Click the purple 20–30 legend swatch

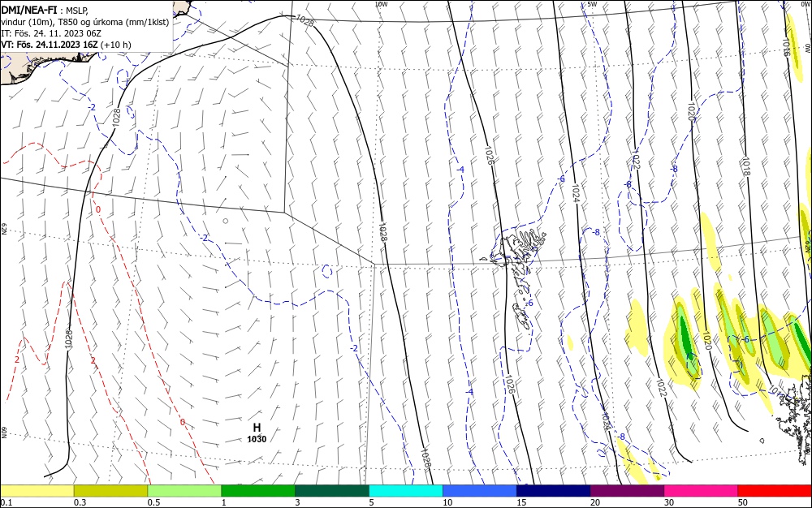[627, 491]
